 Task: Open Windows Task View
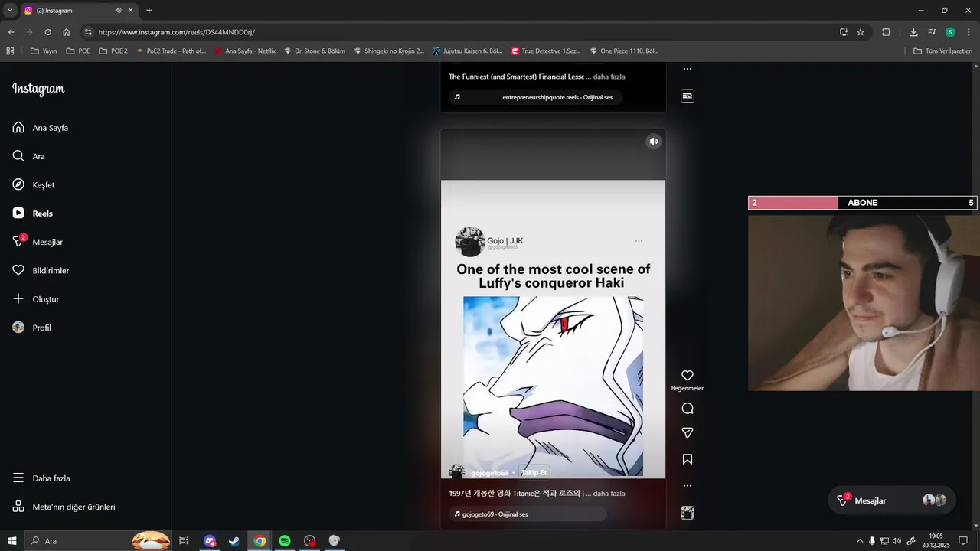pyautogui.click(x=184, y=541)
